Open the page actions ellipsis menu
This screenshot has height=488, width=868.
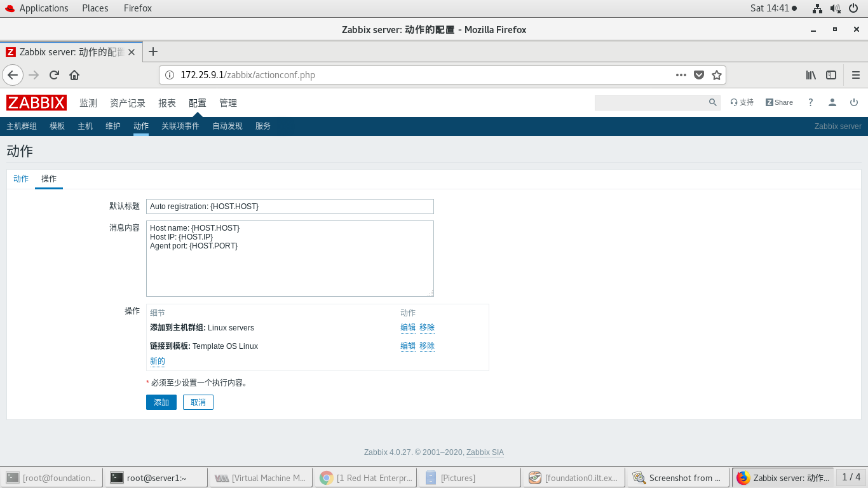click(681, 74)
